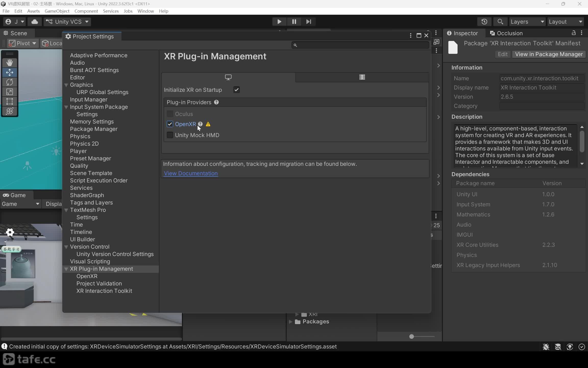This screenshot has height=368, width=588.
Task: Click the Project Settings search field
Action: 360,45
